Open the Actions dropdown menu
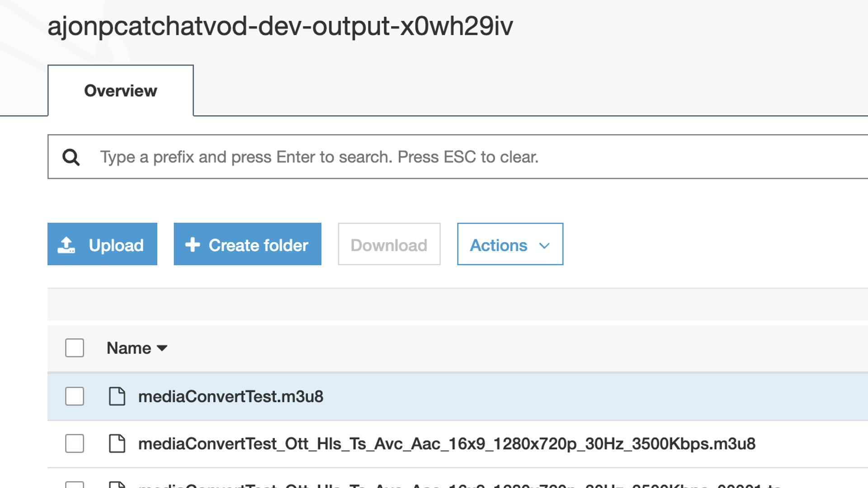Screen dimensions: 868x488 point(510,244)
